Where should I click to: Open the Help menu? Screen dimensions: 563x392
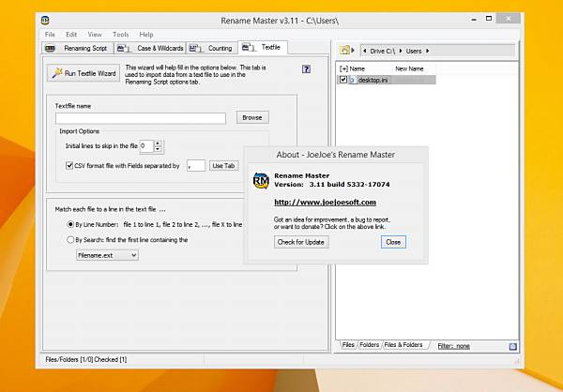(x=146, y=35)
